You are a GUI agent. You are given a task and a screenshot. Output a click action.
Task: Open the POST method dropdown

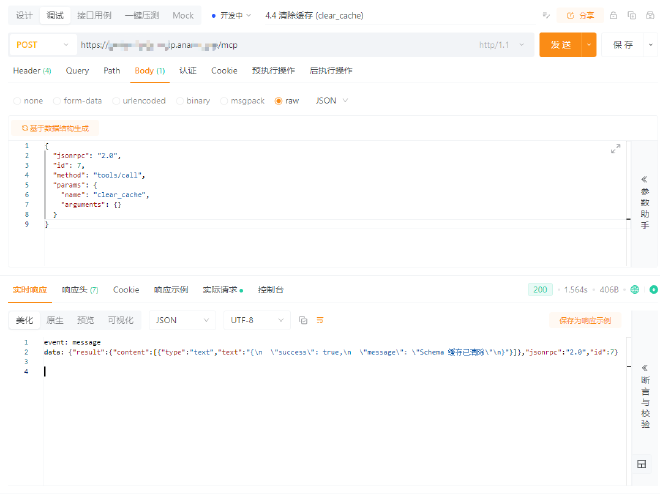pos(42,45)
